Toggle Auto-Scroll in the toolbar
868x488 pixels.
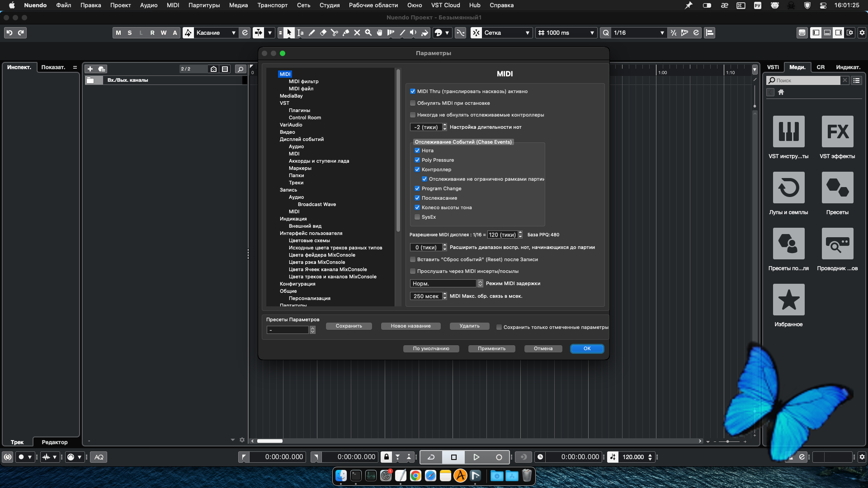click(x=259, y=33)
